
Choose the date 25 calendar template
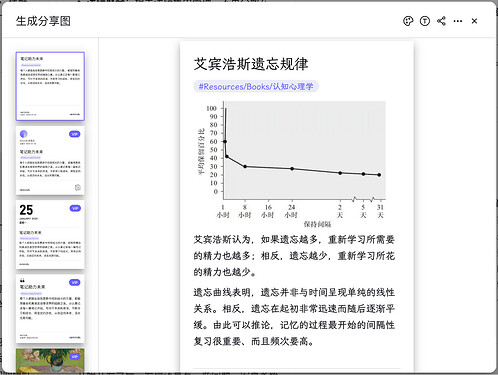click(x=50, y=235)
